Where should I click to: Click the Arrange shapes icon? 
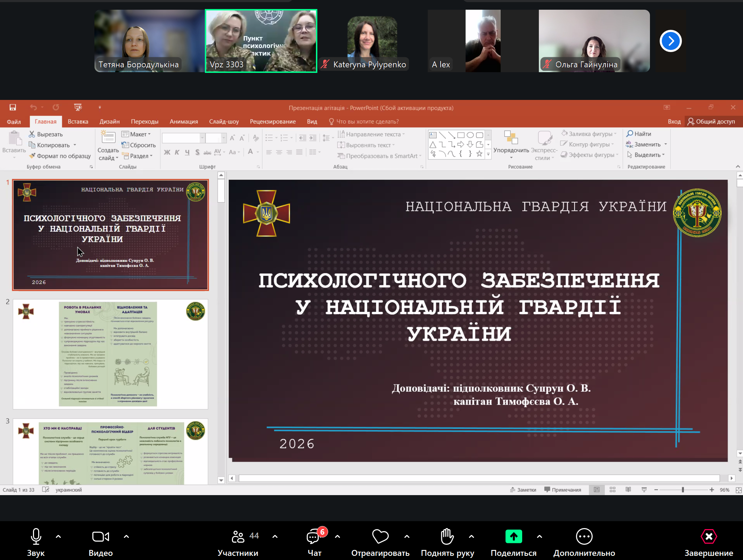[511, 138]
